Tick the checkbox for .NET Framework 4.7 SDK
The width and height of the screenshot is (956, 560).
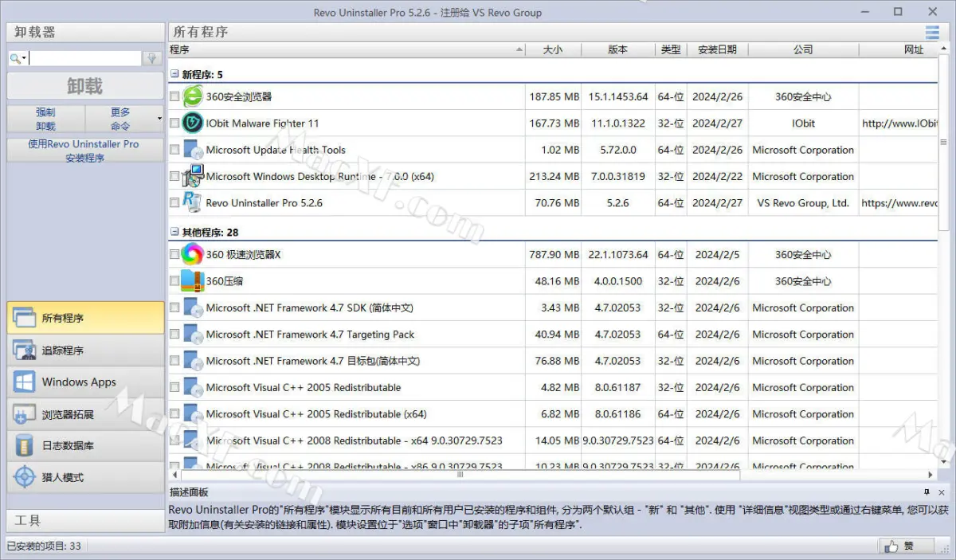tap(174, 307)
